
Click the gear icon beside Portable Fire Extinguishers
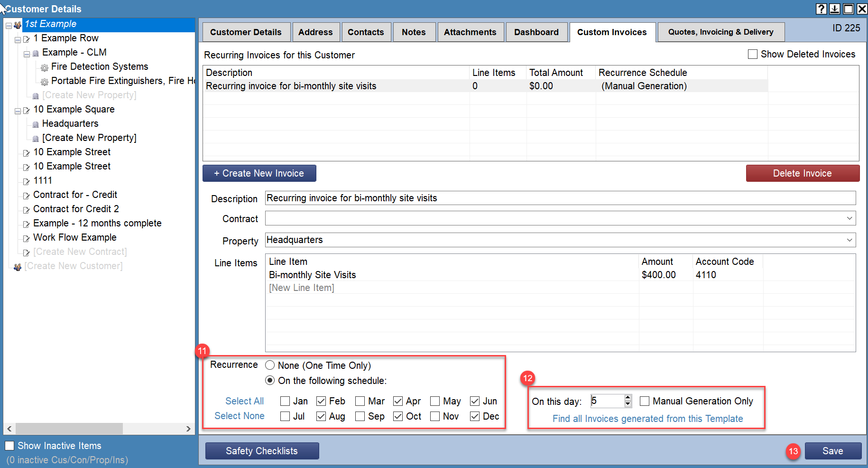(x=45, y=81)
